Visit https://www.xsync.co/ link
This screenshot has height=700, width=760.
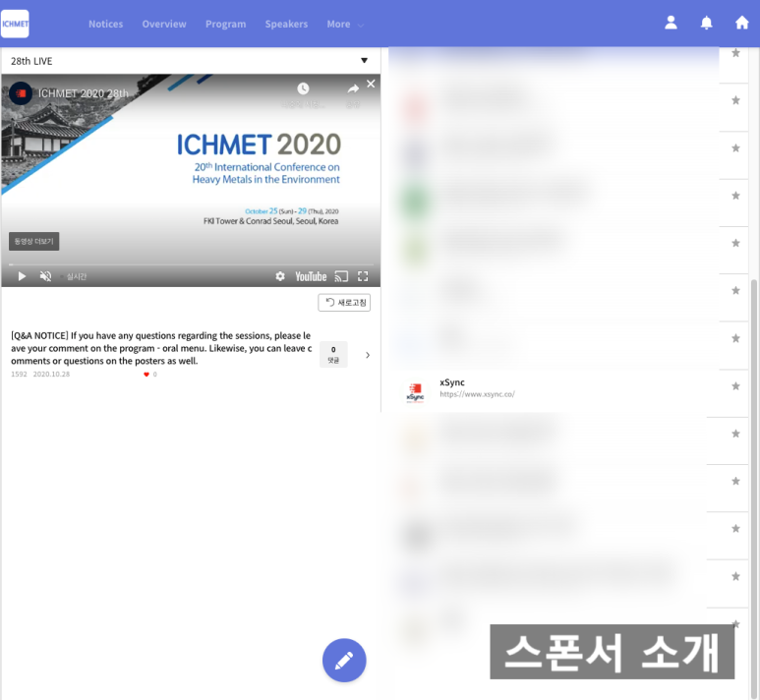click(x=477, y=394)
